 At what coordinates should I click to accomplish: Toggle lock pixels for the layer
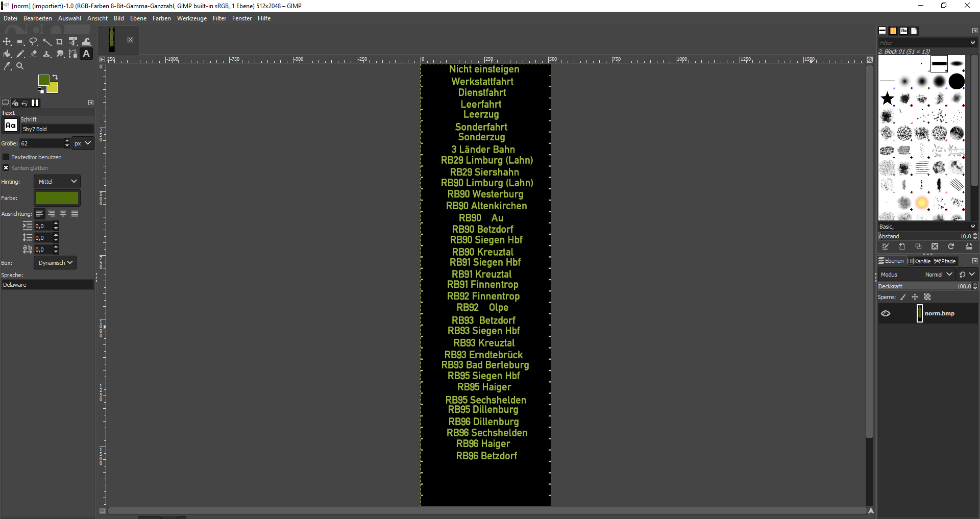[x=903, y=297]
